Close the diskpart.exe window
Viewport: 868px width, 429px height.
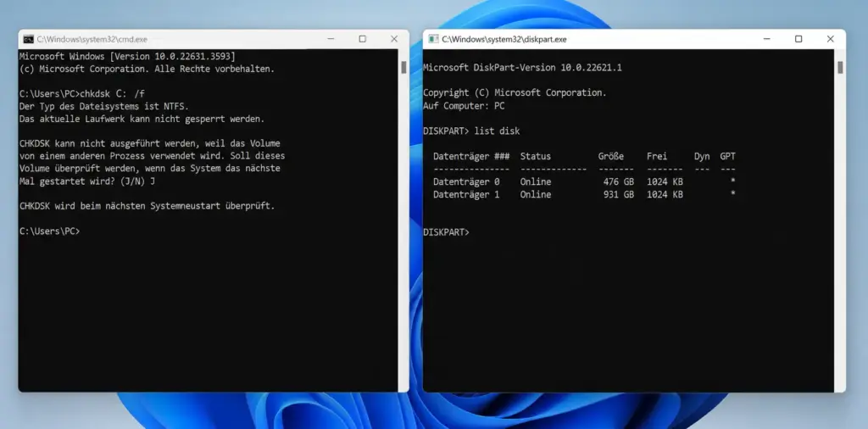click(x=831, y=39)
